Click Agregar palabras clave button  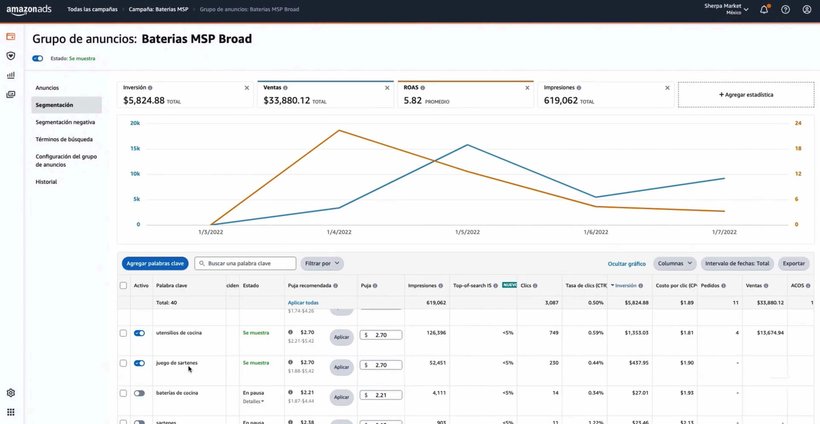tap(155, 263)
